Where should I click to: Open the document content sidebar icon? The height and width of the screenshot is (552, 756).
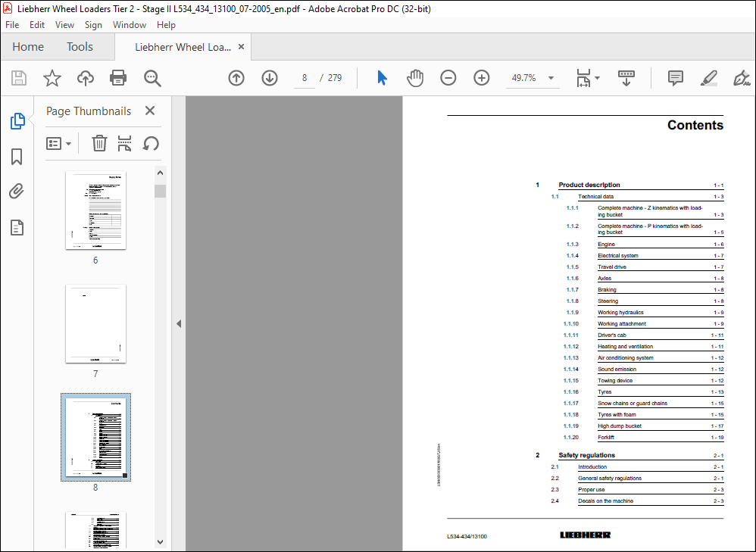[17, 228]
